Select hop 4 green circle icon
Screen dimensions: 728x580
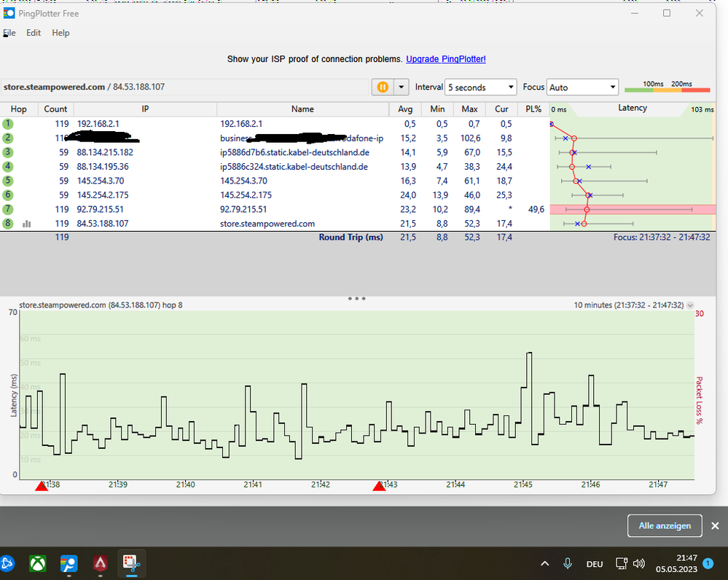point(7,166)
